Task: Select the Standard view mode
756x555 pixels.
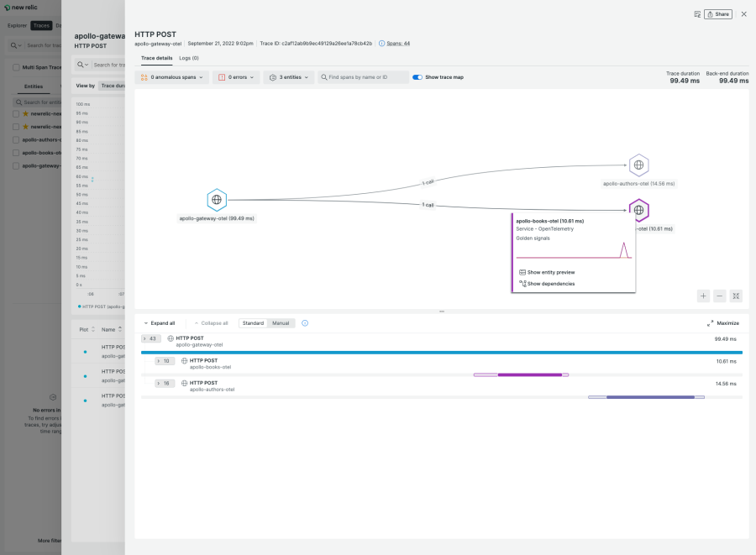Action: (x=253, y=323)
